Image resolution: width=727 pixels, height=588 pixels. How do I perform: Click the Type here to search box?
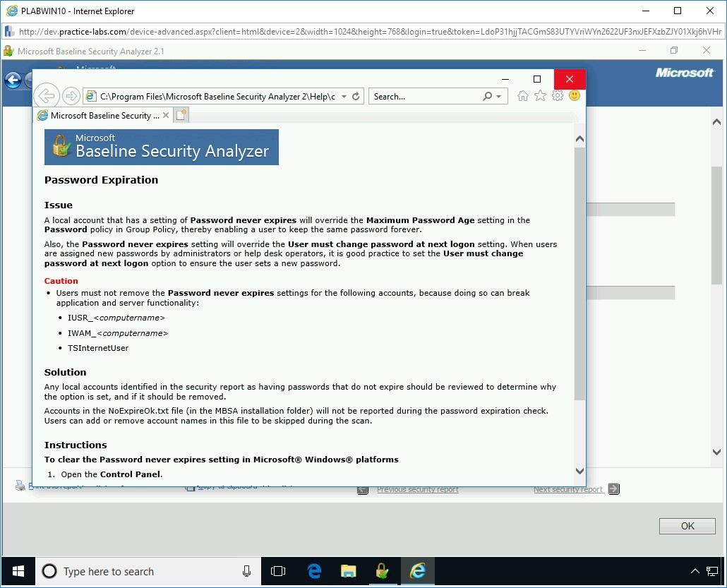148,571
